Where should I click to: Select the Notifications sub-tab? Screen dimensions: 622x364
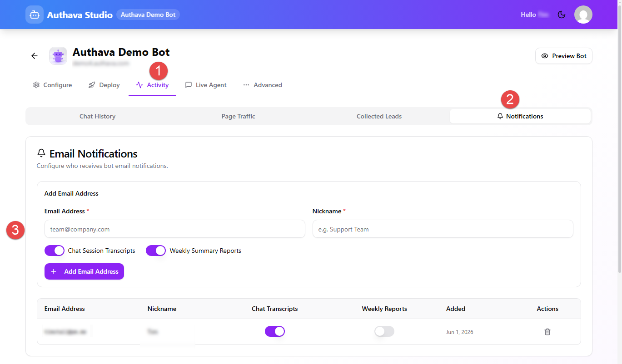pyautogui.click(x=520, y=116)
